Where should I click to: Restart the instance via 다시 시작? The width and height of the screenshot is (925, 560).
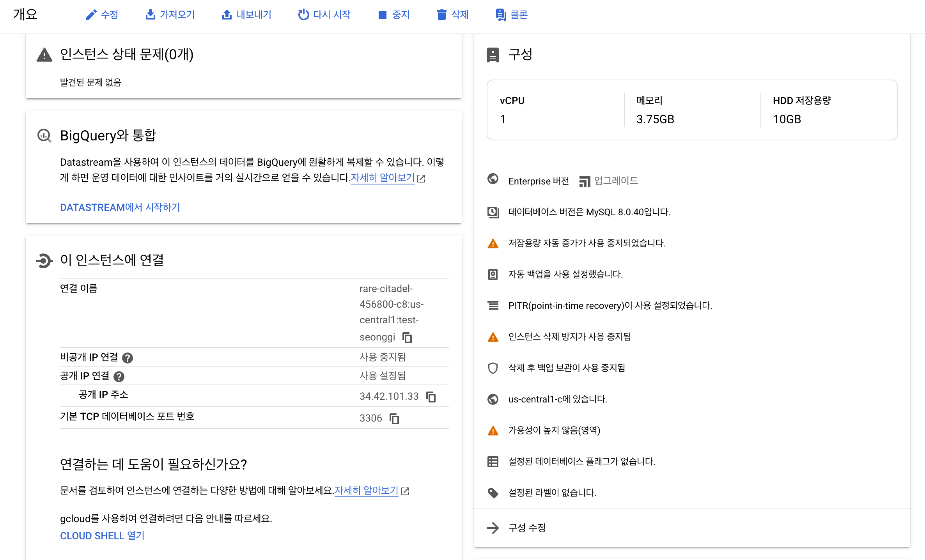[324, 15]
